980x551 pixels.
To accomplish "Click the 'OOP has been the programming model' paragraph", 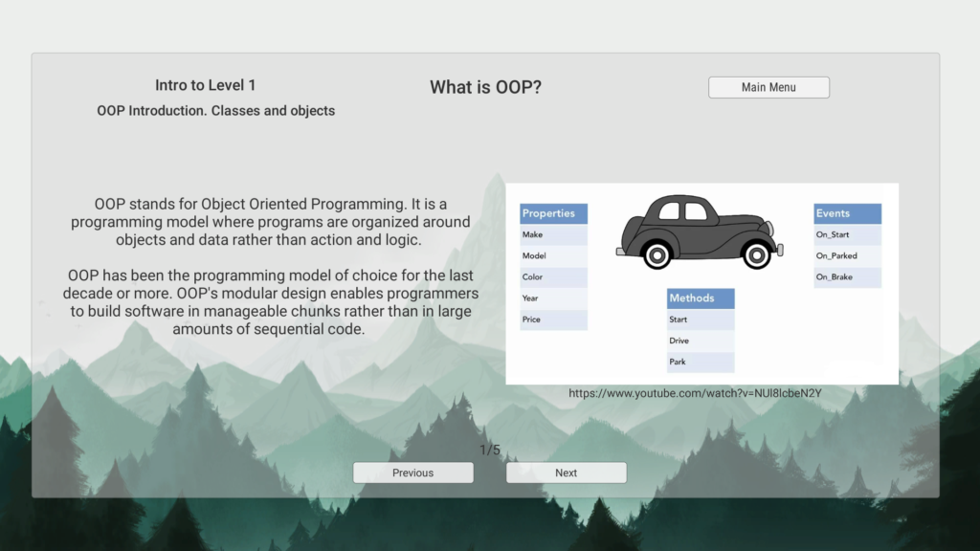I will pos(270,302).
